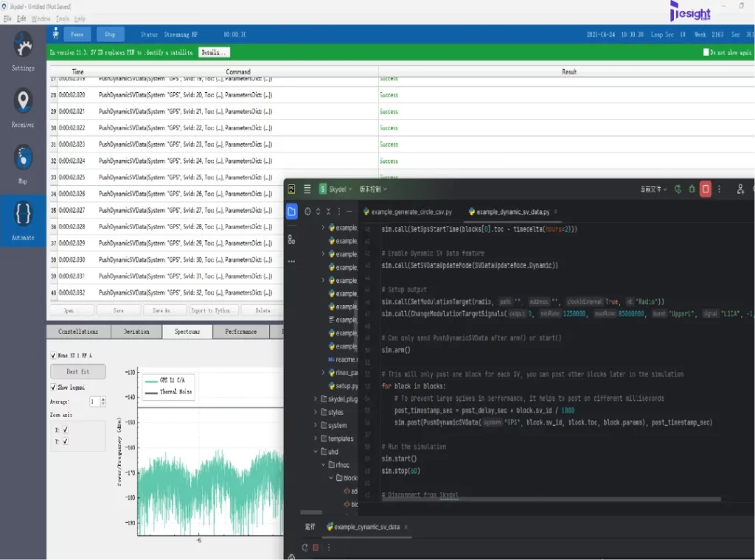This screenshot has height=560, width=755.
Task: Toggle the first checkbox above Best fit
Action: 53,356
